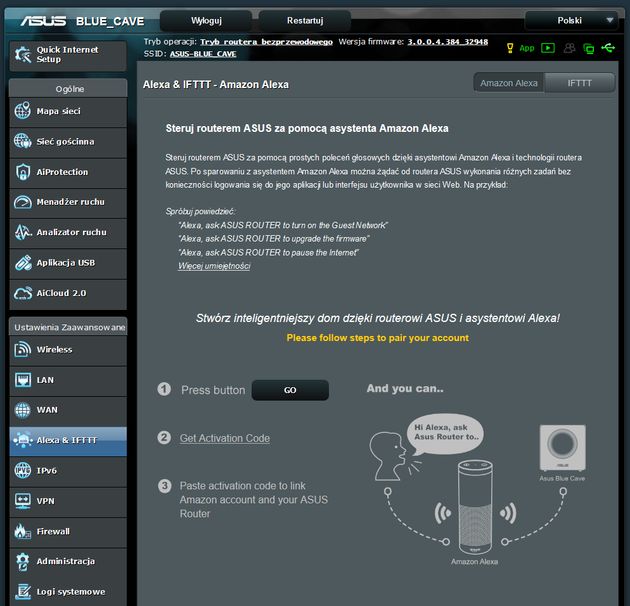
Task: Click the green play-box status icon
Action: click(548, 48)
